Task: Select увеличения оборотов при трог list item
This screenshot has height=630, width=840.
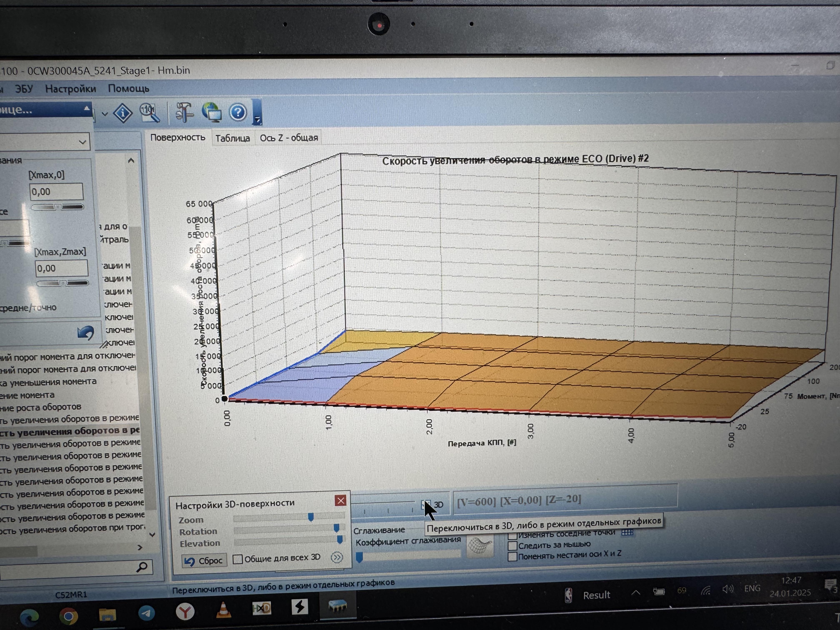Action: click(x=72, y=529)
